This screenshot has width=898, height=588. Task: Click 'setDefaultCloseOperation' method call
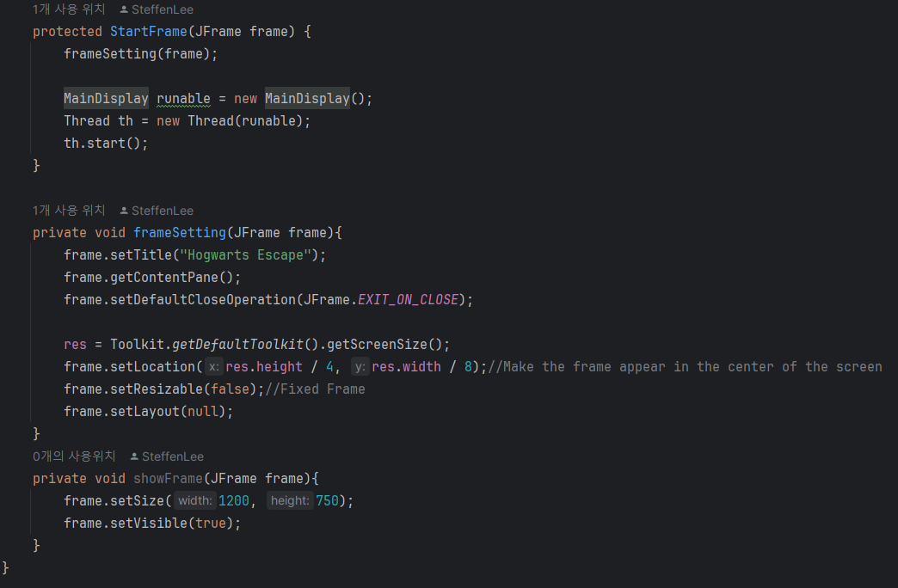click(x=203, y=299)
